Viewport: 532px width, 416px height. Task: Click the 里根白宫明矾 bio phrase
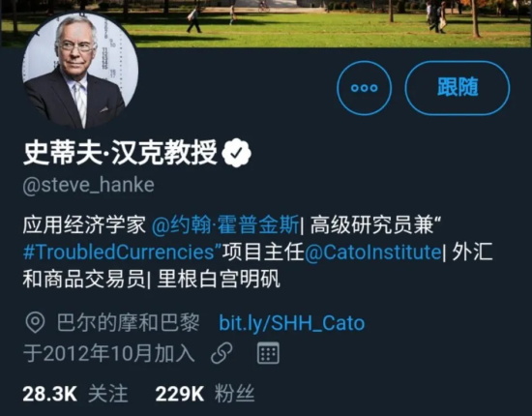(x=219, y=280)
